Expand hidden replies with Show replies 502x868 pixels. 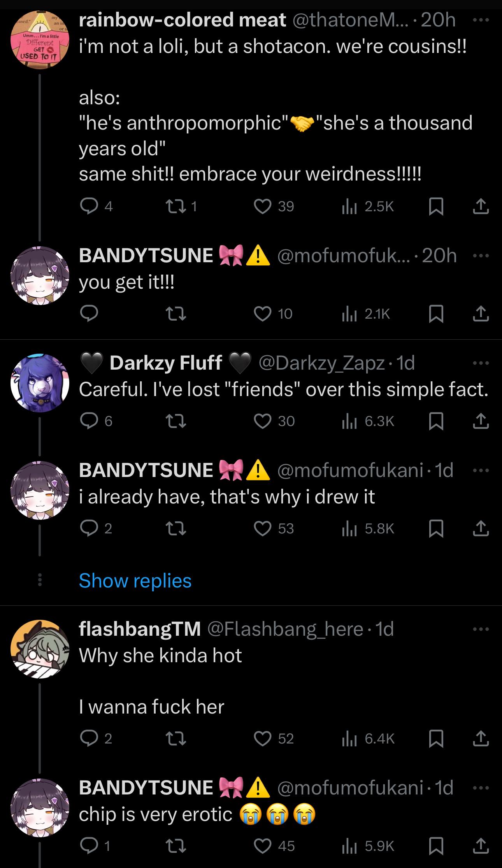pos(135,580)
